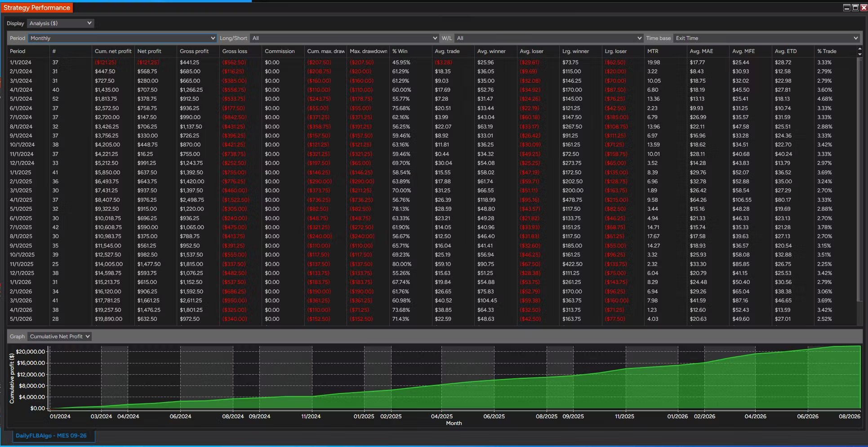Select the 11/1/2025 period row

click(432, 264)
